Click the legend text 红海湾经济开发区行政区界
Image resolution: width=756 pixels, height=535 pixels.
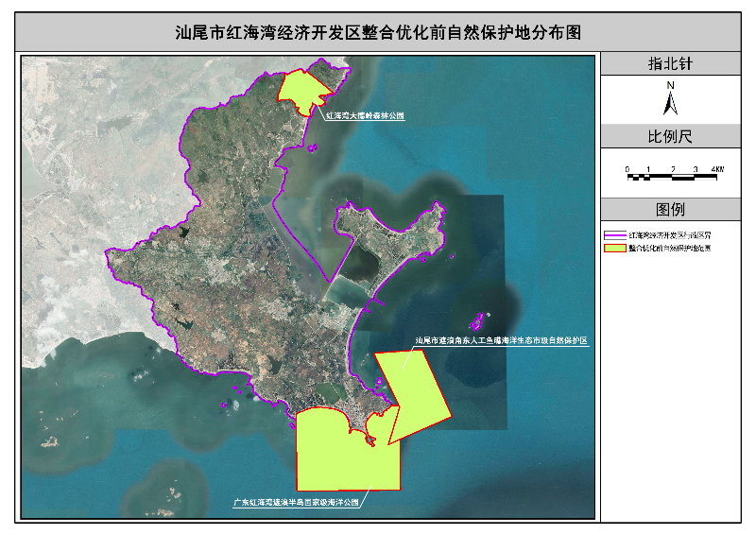pos(670,235)
